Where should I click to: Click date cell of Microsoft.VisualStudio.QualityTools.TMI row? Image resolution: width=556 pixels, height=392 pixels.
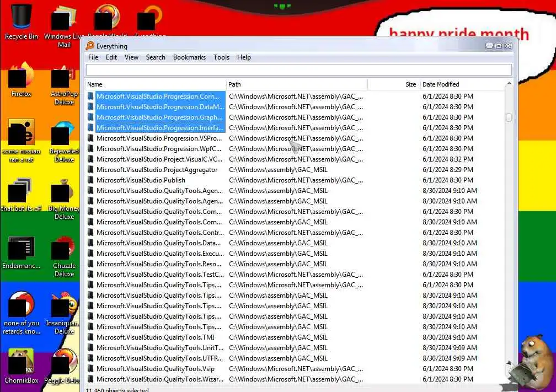pyautogui.click(x=450, y=337)
